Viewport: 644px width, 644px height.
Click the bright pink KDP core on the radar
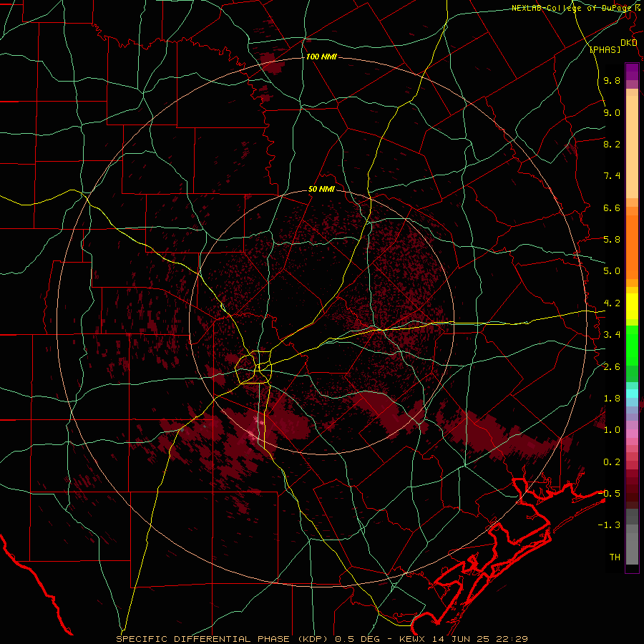[x=253, y=434]
